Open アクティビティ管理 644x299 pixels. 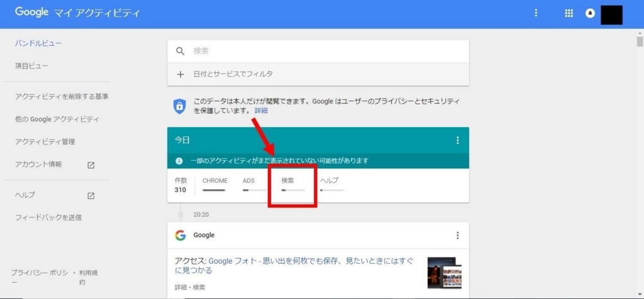(45, 142)
